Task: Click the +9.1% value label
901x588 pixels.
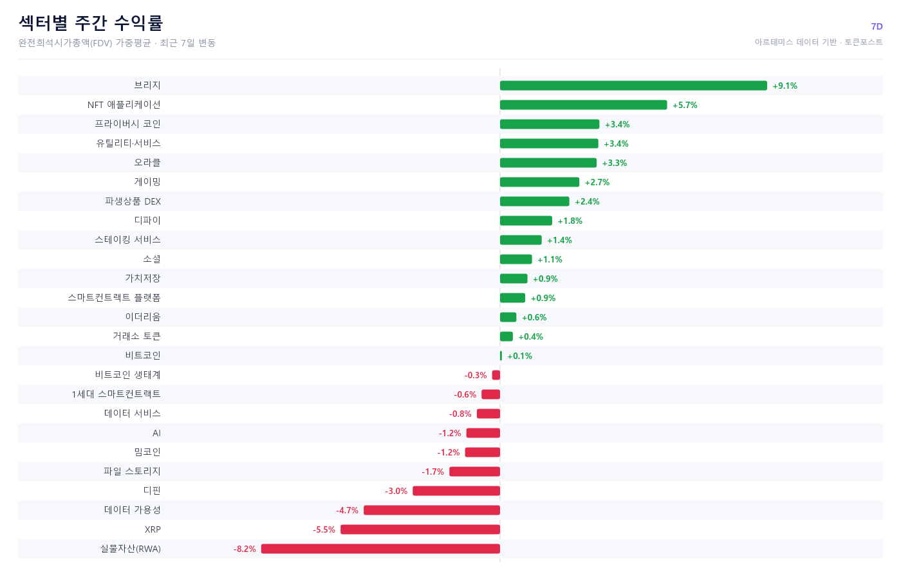Action: [x=785, y=86]
